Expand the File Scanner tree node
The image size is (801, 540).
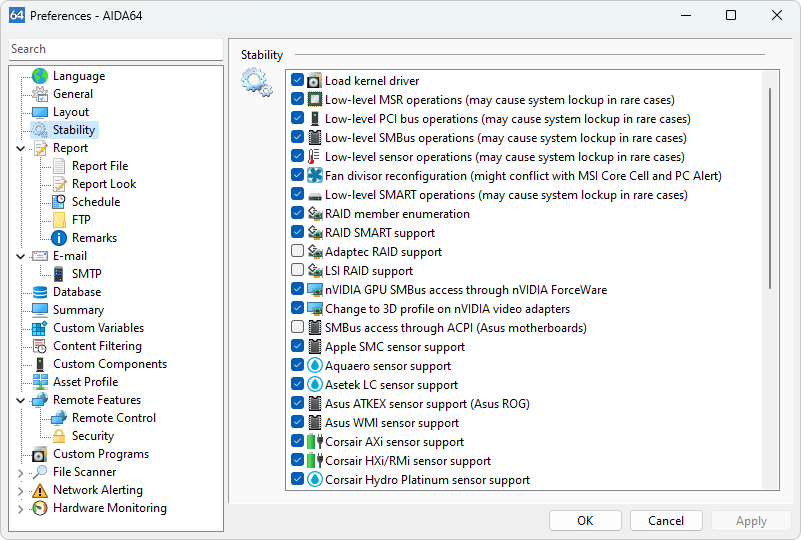click(x=20, y=473)
